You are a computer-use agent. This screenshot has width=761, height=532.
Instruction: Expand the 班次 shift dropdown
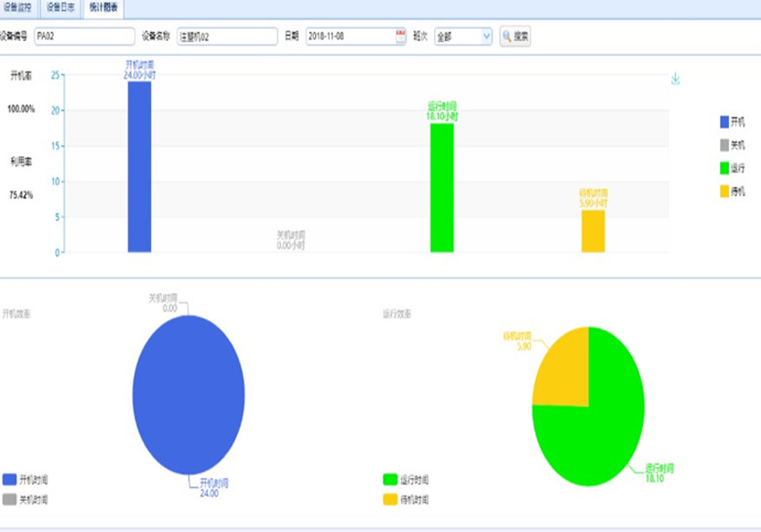click(463, 37)
